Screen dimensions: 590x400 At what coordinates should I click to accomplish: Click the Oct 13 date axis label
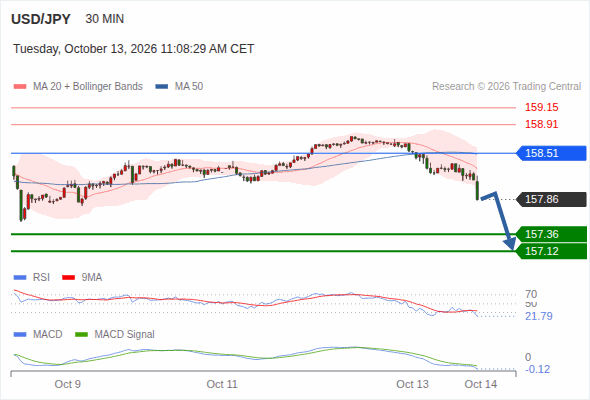412,384
